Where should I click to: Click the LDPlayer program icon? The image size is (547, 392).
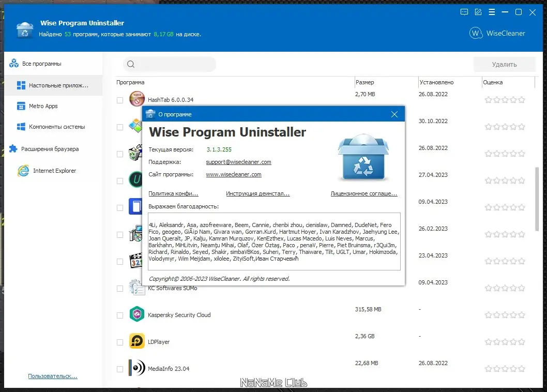[136, 341]
